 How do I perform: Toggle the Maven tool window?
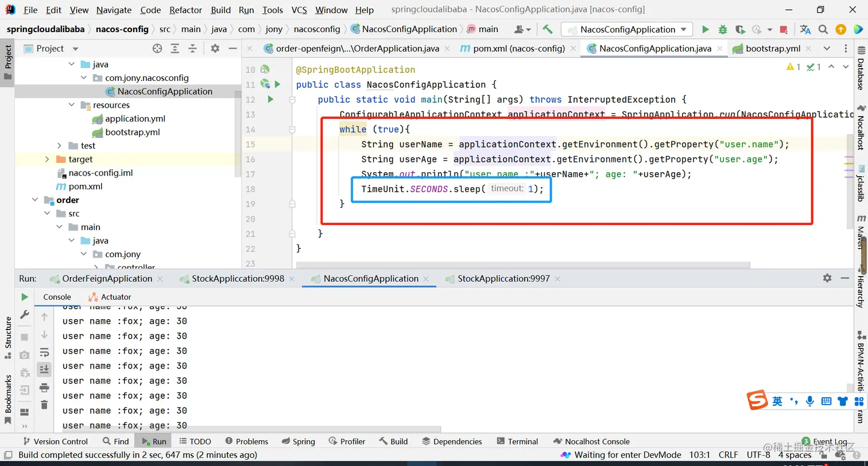point(861,233)
